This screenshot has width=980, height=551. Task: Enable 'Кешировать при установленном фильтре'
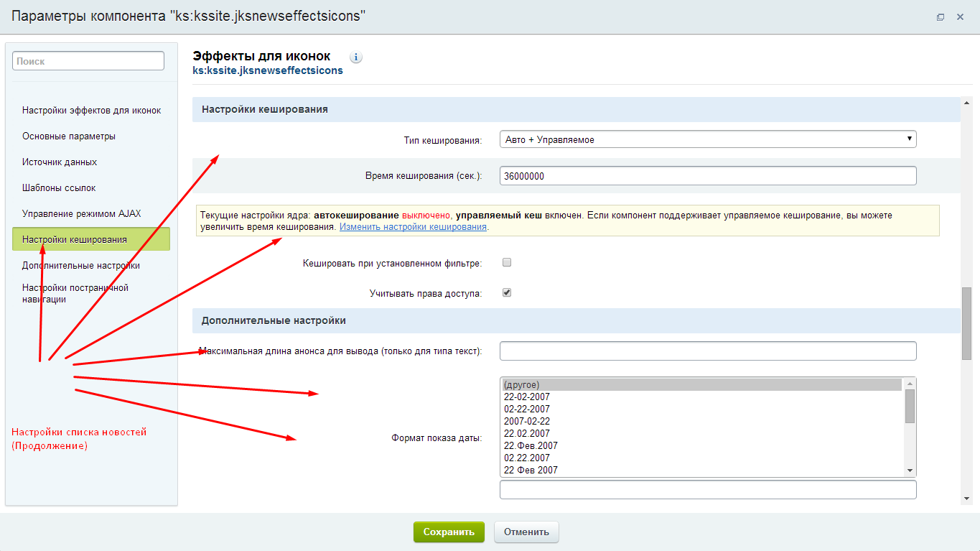click(x=507, y=262)
